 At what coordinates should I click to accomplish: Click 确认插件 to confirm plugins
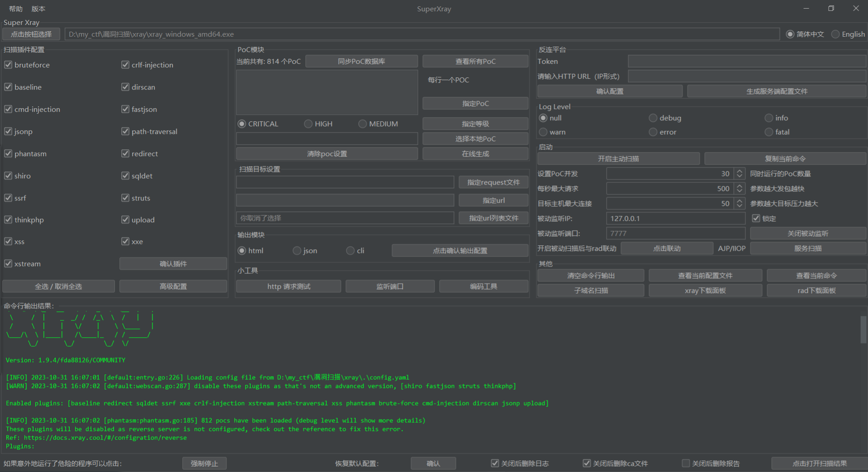click(173, 264)
